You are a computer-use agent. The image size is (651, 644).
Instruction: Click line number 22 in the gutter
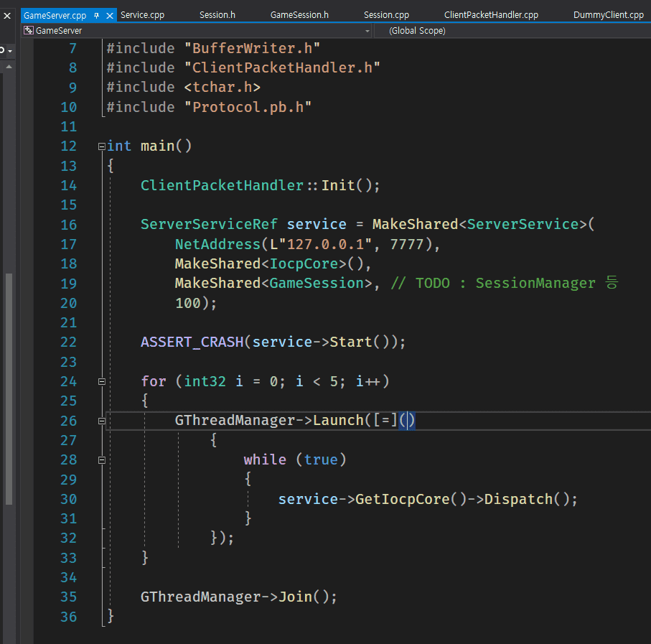[68, 342]
